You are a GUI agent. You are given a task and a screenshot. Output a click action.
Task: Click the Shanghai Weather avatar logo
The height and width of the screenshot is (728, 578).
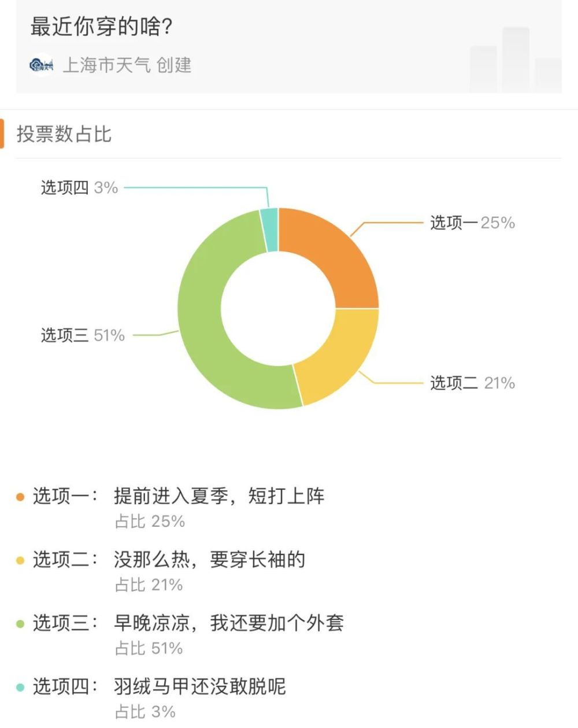coord(41,65)
